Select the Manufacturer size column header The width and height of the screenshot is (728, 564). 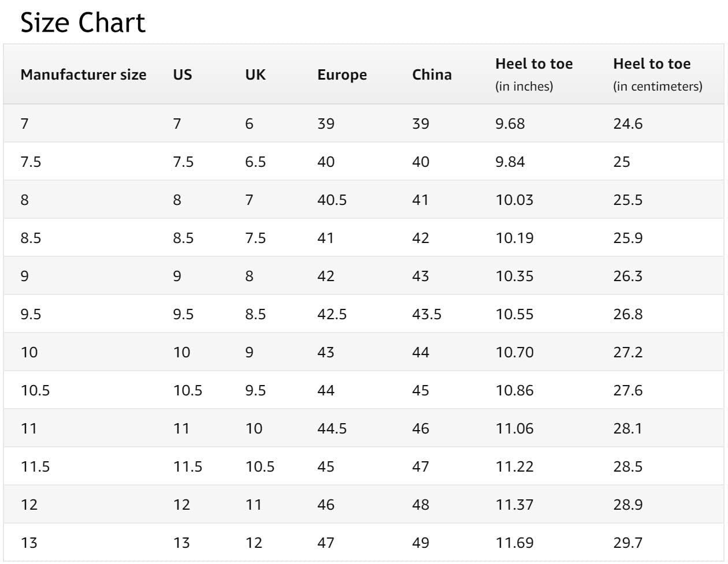(84, 75)
